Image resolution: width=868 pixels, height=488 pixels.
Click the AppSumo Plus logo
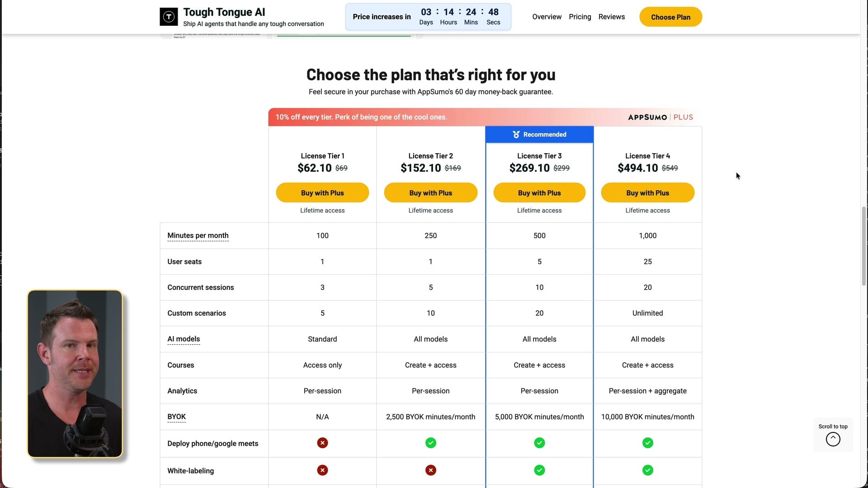[660, 117]
